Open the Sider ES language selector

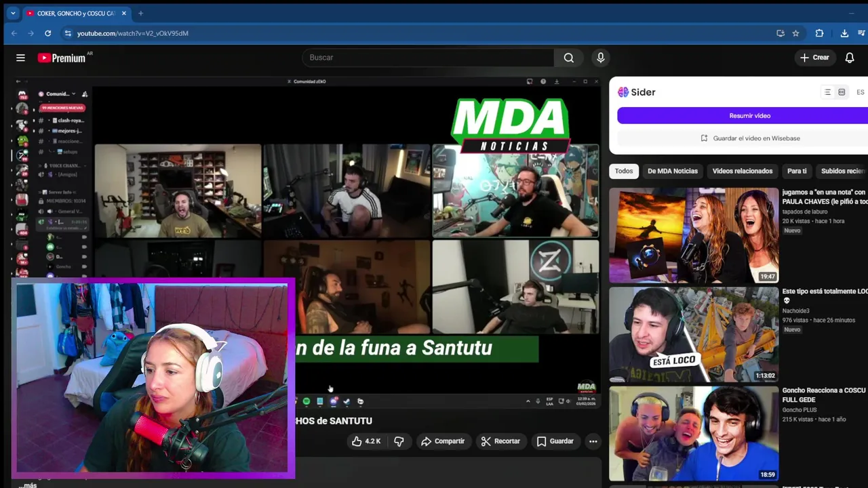(x=861, y=92)
